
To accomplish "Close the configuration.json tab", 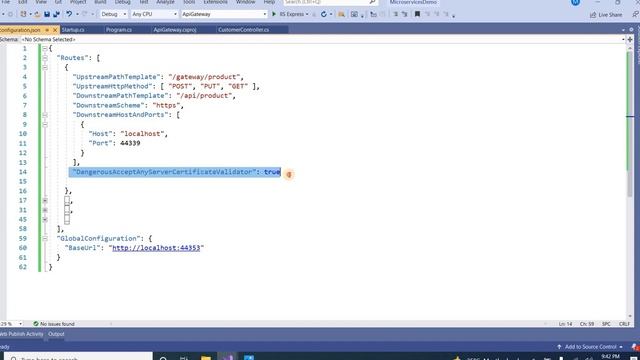I will (55, 30).
